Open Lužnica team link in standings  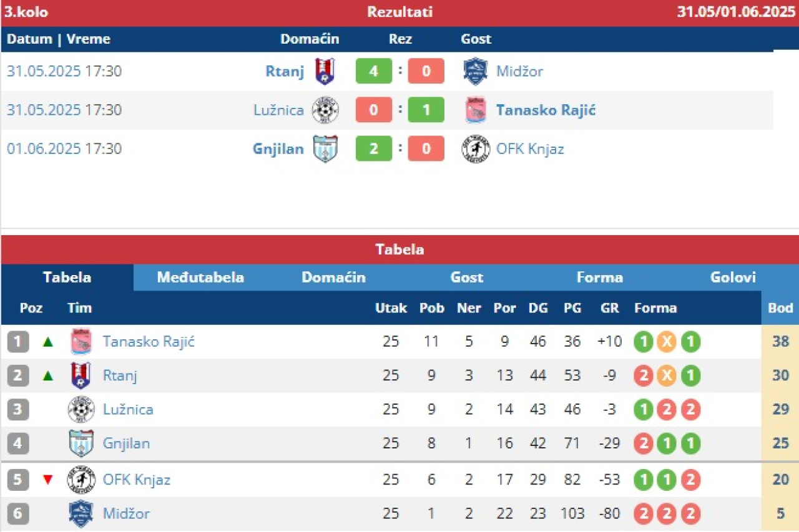point(128,410)
